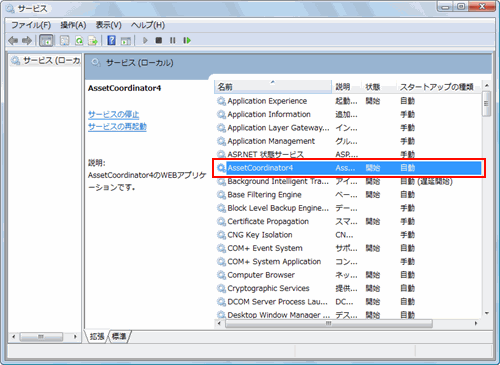
Task: Click the Forward arrow toolbar icon
Action: 27,41
